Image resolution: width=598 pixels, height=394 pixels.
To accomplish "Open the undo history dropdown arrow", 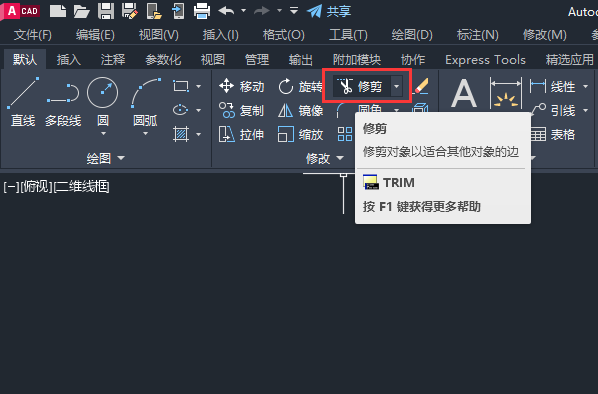I will click(243, 11).
